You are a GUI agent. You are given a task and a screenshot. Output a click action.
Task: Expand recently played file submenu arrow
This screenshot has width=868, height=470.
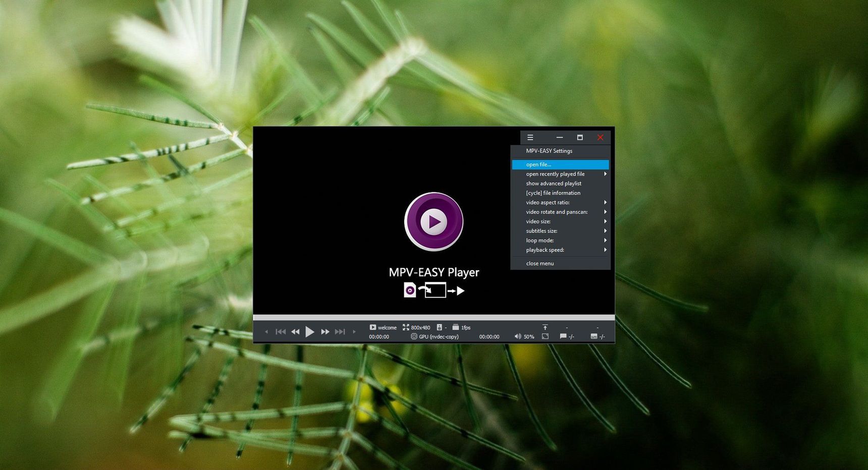tap(605, 174)
